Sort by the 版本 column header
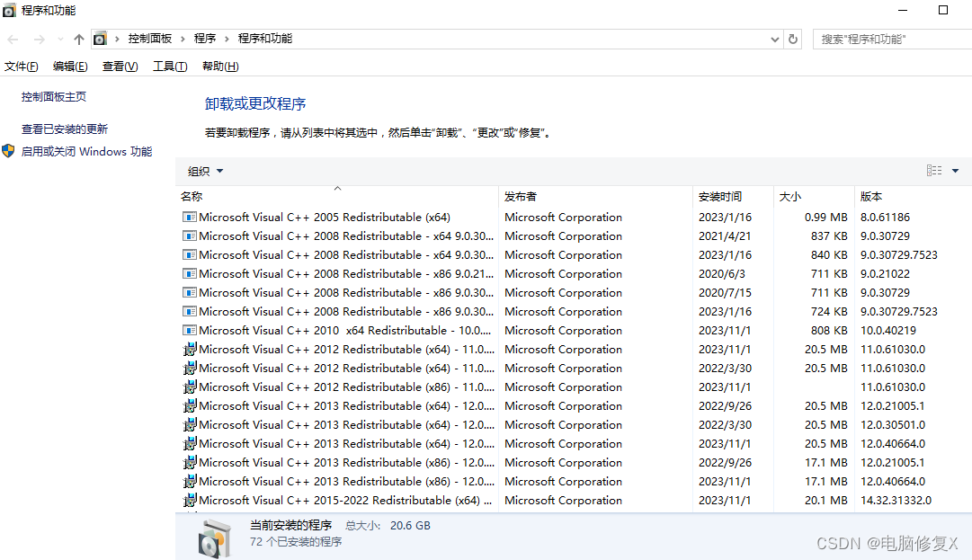This screenshot has height=560, width=972. pos(871,196)
